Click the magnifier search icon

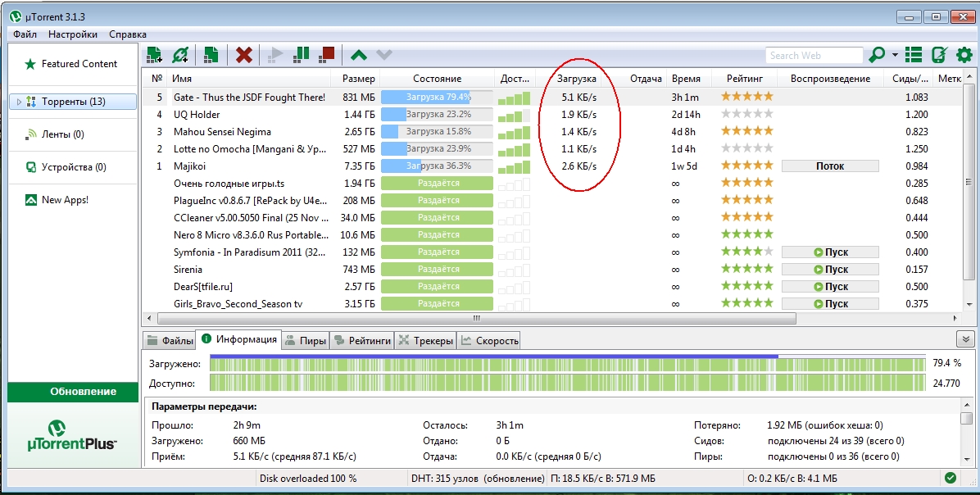click(877, 55)
